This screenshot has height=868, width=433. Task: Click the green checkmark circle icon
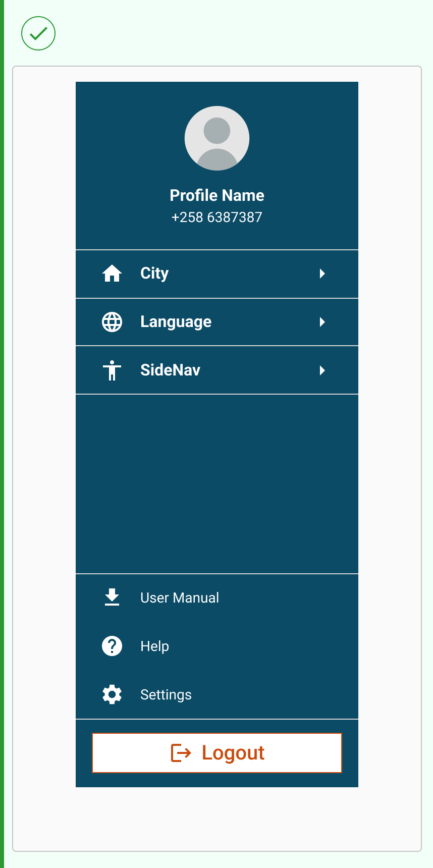pyautogui.click(x=38, y=33)
